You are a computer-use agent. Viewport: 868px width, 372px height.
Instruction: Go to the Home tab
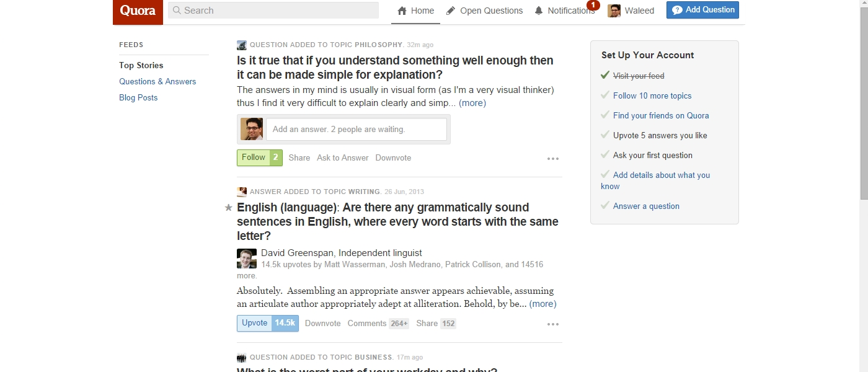pyautogui.click(x=415, y=11)
